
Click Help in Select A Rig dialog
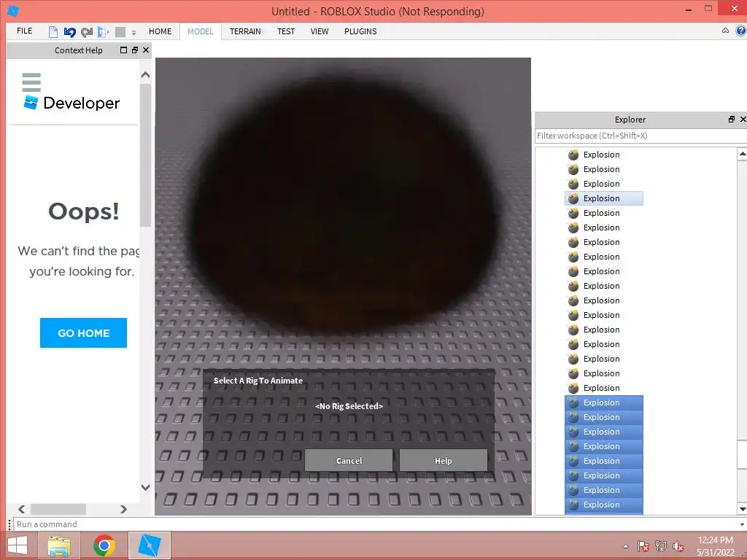click(443, 461)
